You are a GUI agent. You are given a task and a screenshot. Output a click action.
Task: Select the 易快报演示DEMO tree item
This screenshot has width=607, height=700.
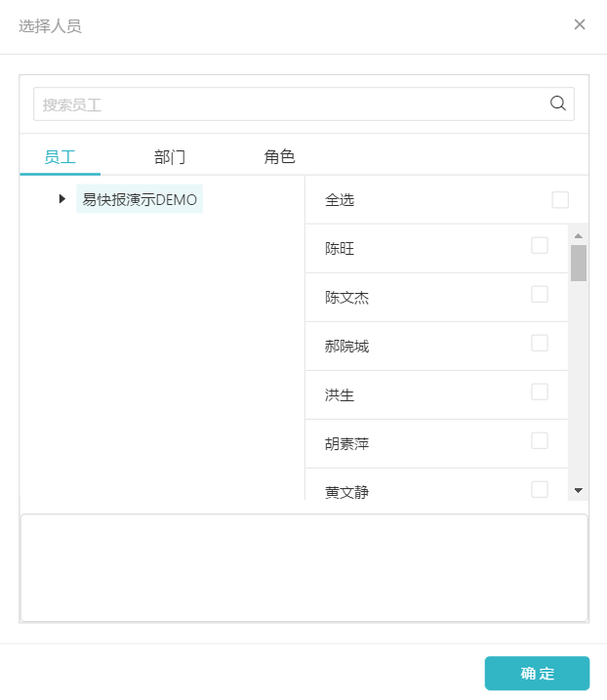[140, 199]
